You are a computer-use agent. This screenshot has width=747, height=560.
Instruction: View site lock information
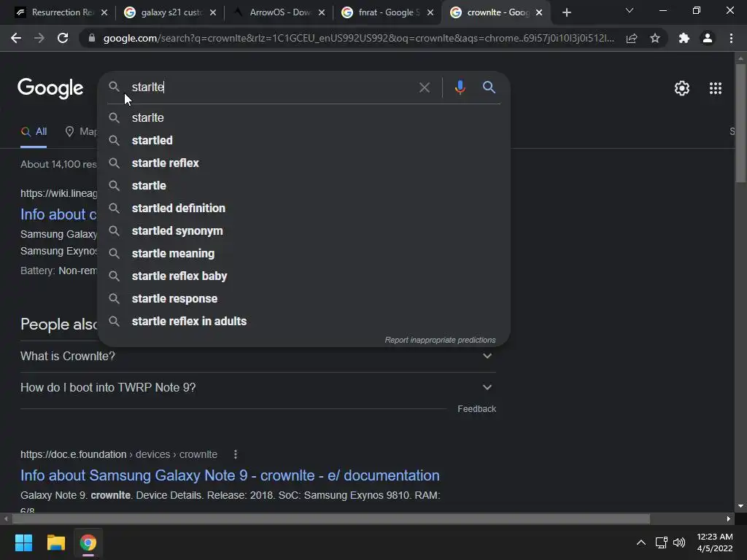[92, 38]
